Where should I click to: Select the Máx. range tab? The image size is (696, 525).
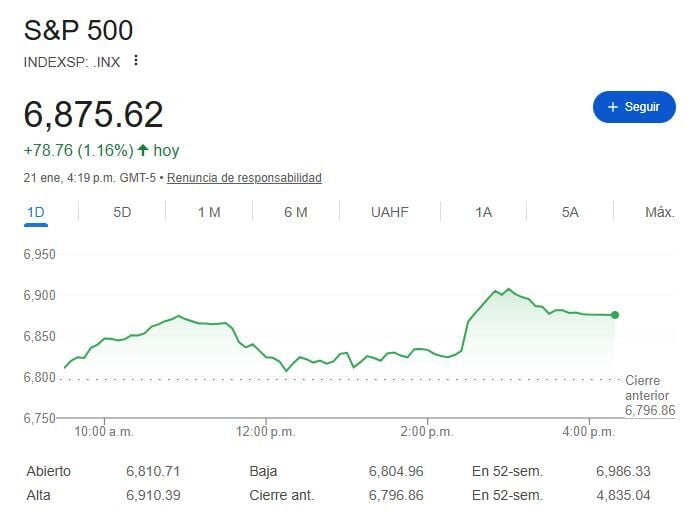tap(659, 212)
